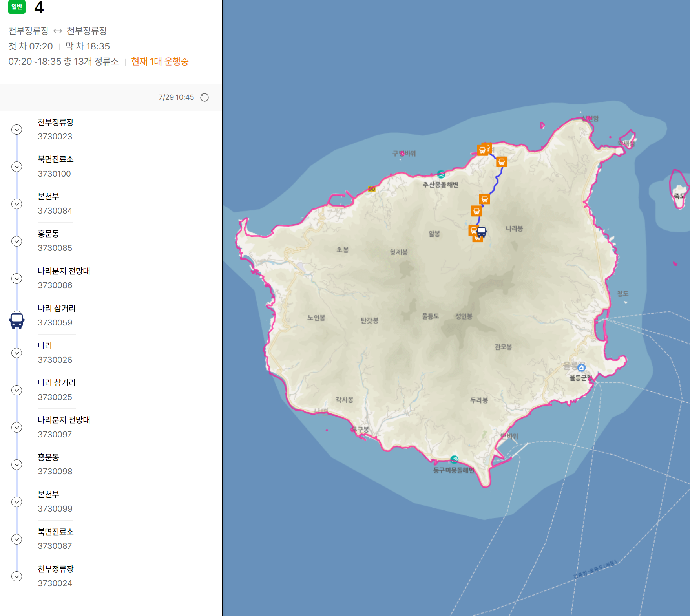Image resolution: width=690 pixels, height=616 pixels.
Task: Click stop ID 3730099
Action: pyautogui.click(x=55, y=509)
